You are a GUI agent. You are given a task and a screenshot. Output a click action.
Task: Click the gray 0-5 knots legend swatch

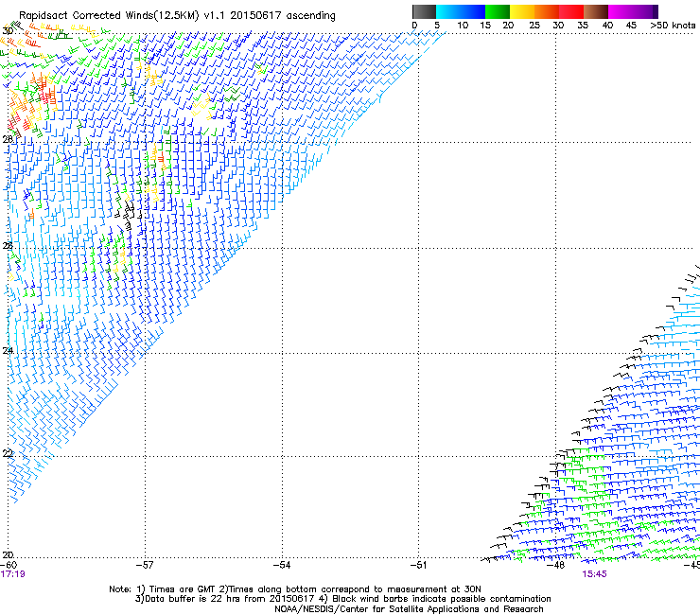coord(424,11)
